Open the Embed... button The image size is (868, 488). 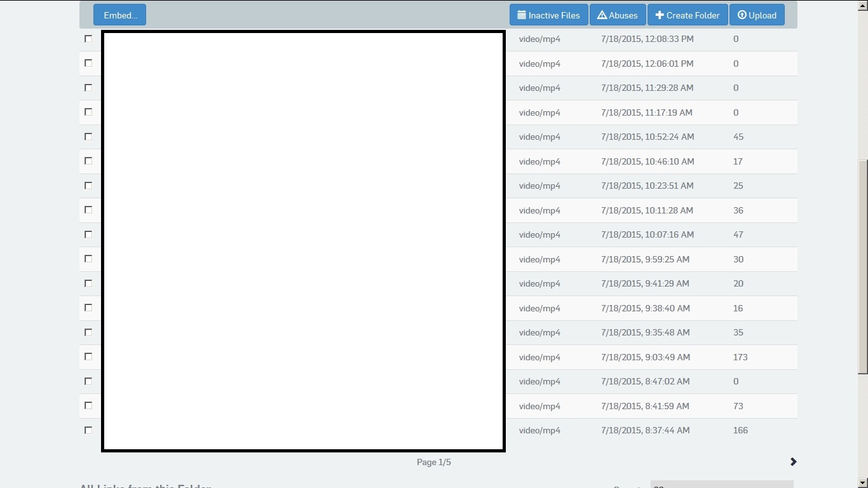click(x=119, y=15)
